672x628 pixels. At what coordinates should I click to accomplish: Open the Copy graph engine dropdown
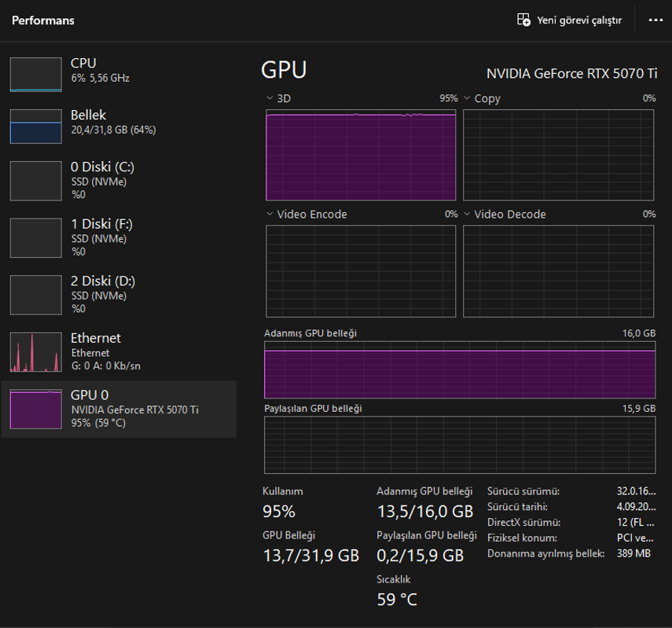[x=467, y=98]
